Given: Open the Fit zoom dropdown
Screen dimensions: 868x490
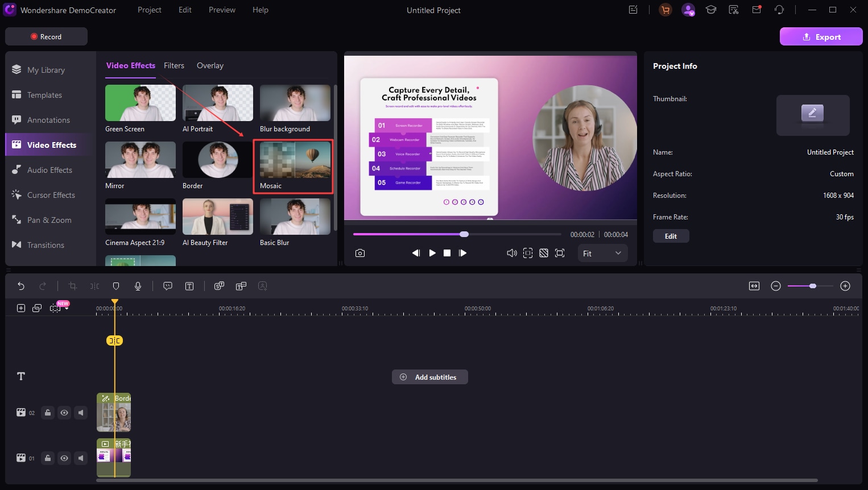Looking at the screenshot, I should pyautogui.click(x=602, y=254).
